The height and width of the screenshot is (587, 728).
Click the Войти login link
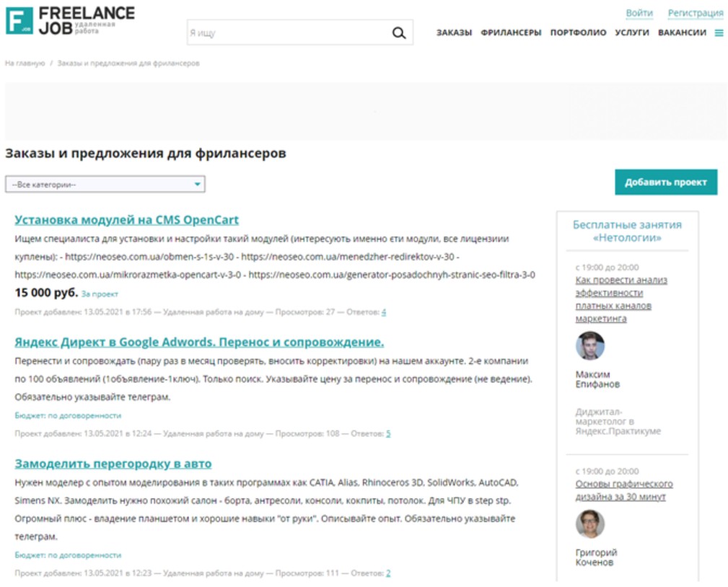[639, 13]
